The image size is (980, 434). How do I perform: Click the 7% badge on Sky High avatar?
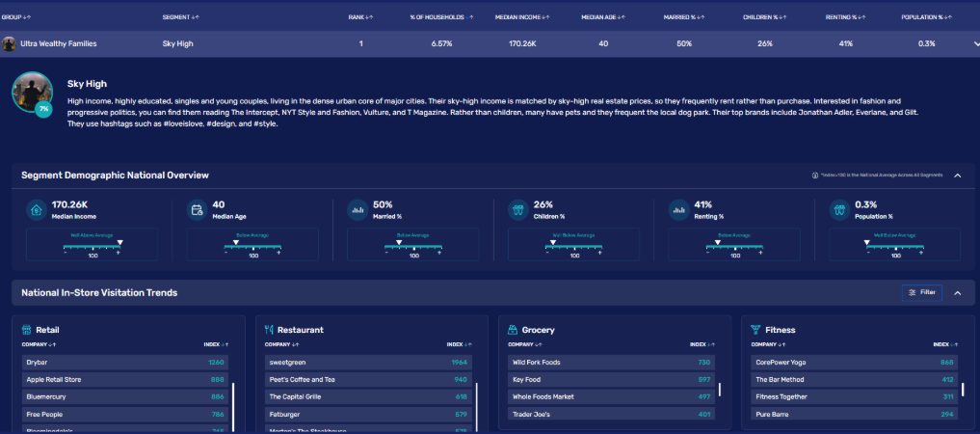click(x=43, y=109)
